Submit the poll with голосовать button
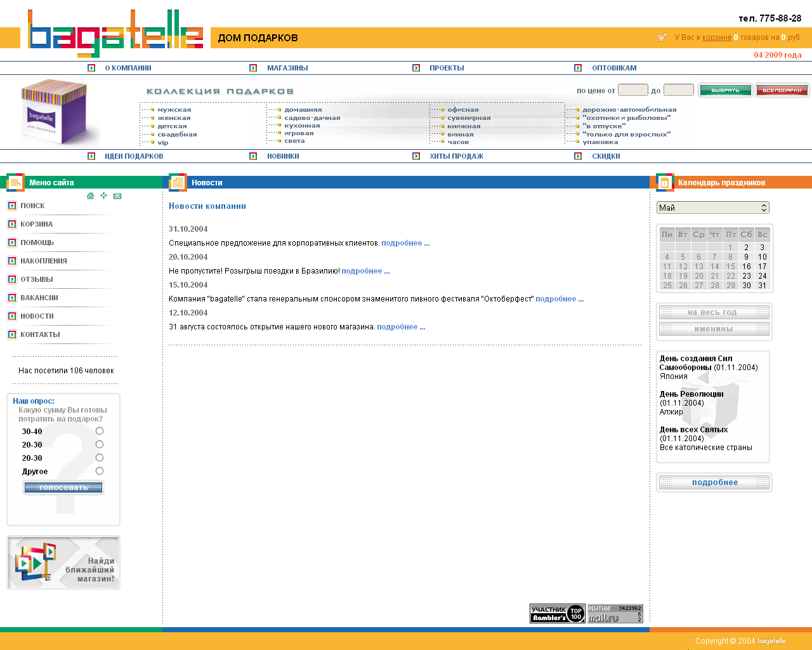The height and width of the screenshot is (650, 812). pyautogui.click(x=63, y=487)
